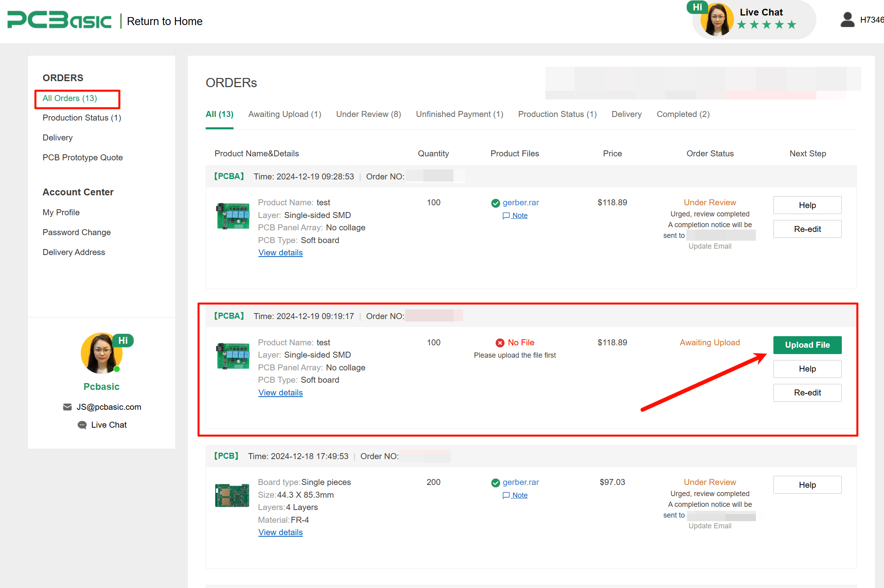Screen dimensions: 884x588
Task: Click the No File label
Action: point(521,343)
